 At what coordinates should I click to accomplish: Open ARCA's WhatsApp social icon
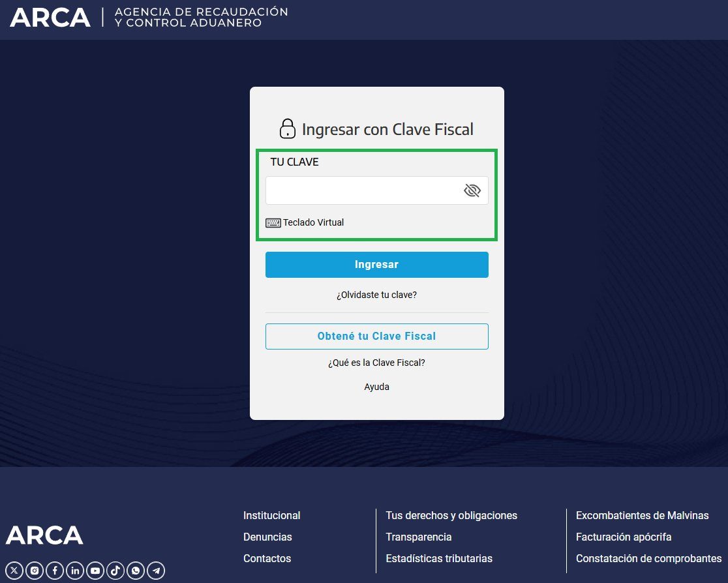[x=136, y=571]
